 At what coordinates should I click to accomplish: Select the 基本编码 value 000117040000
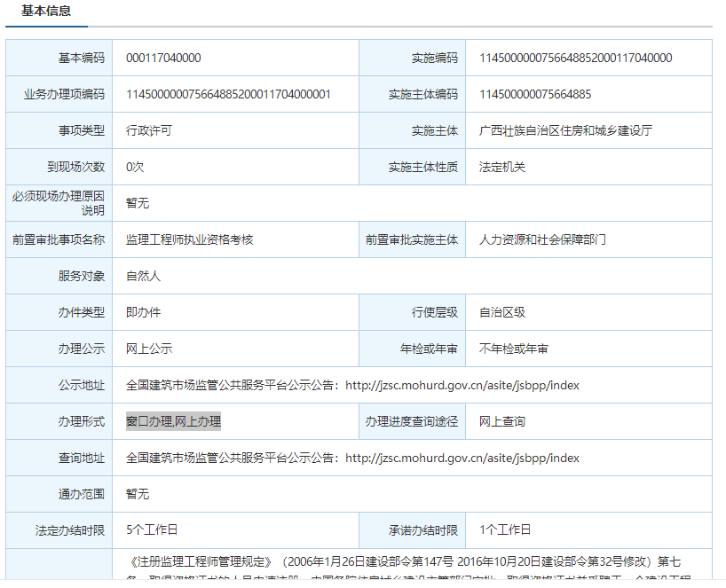[x=163, y=57]
